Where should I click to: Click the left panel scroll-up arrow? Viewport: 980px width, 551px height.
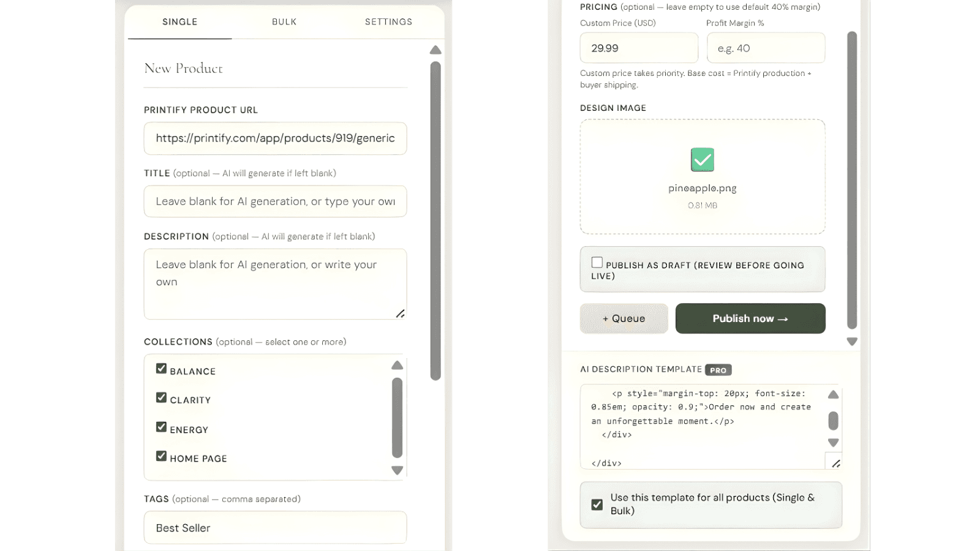point(435,50)
